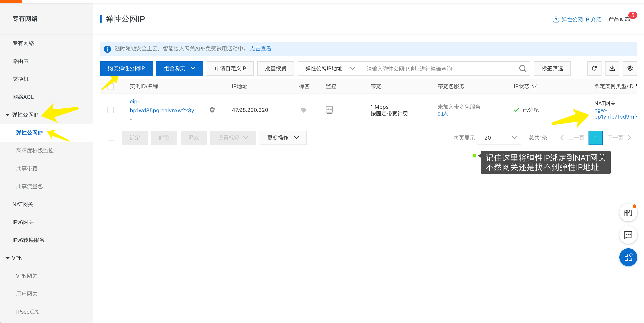Click the 上一页 previous page button

pos(572,138)
